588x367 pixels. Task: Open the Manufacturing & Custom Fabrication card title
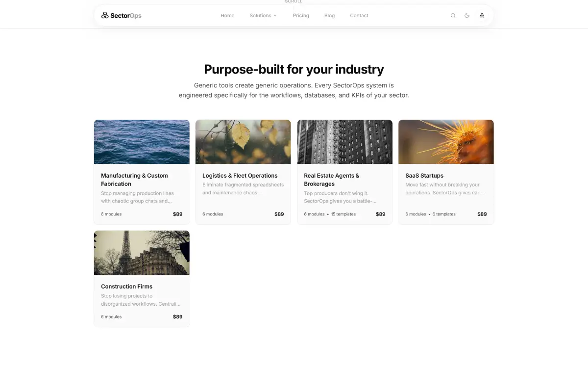click(134, 180)
